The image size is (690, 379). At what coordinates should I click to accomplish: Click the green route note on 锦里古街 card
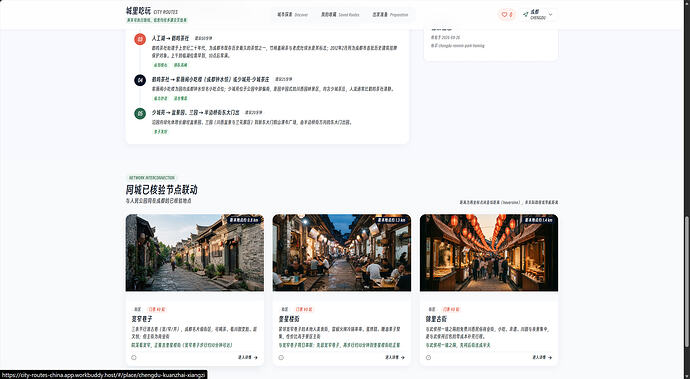[x=458, y=346]
